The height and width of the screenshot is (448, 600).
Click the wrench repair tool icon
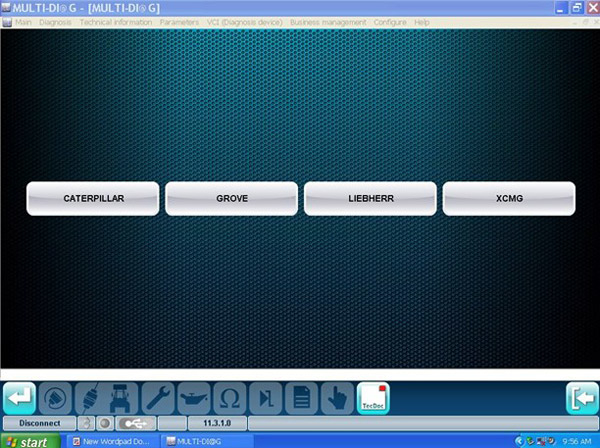[159, 398]
